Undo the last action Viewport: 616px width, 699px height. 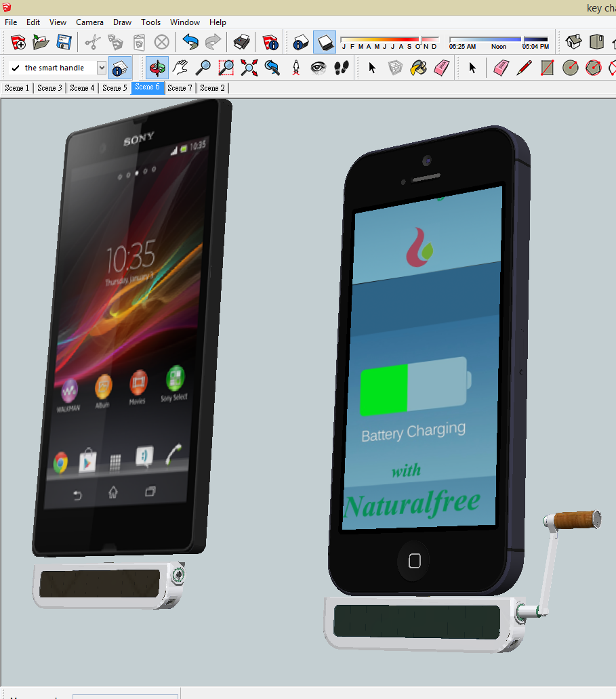tap(190, 43)
